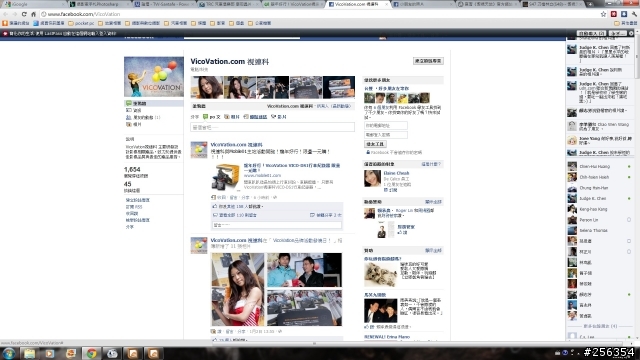Image resolution: width=640 pixels, height=360 pixels.
Task: Open chat with Chih-hsien Hsieh
Action: tap(599, 177)
